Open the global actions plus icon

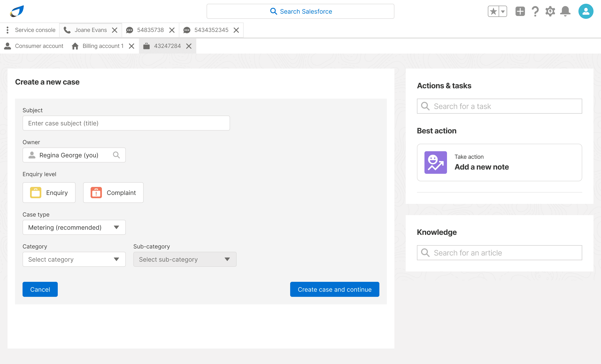click(520, 12)
